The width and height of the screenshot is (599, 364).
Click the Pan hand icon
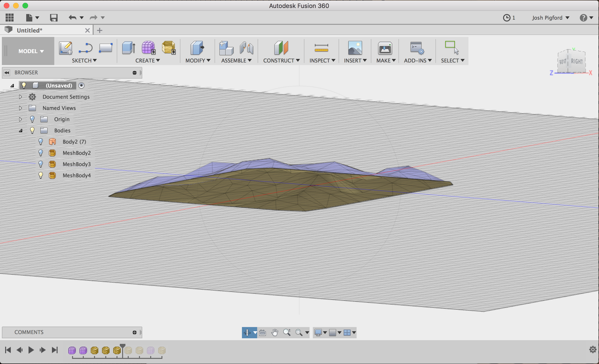click(x=275, y=332)
